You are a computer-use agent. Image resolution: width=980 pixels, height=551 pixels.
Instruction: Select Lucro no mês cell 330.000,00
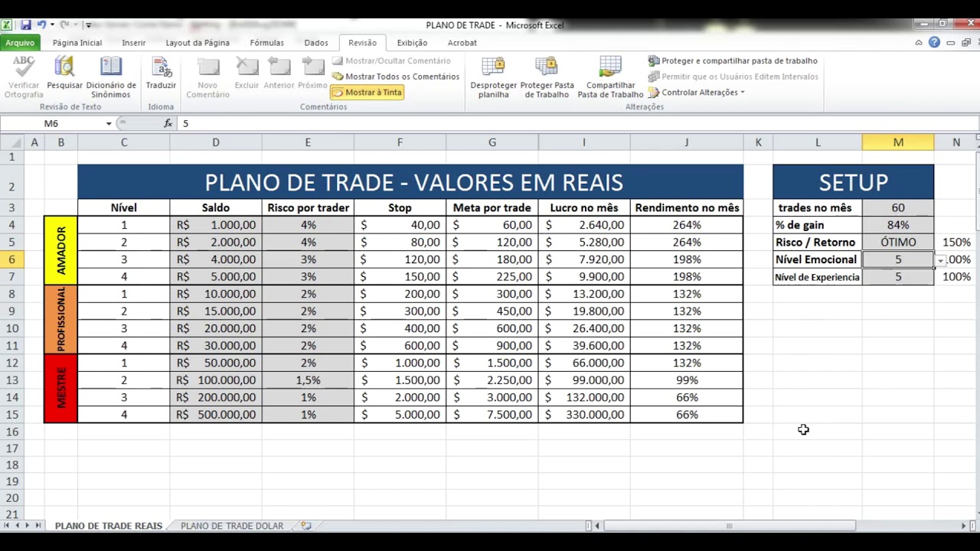click(584, 415)
